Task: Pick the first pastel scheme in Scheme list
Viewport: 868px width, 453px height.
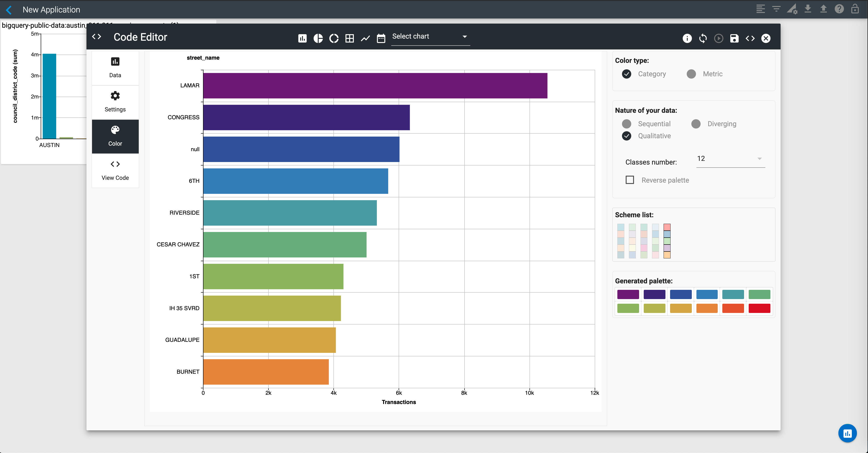Action: (621, 241)
